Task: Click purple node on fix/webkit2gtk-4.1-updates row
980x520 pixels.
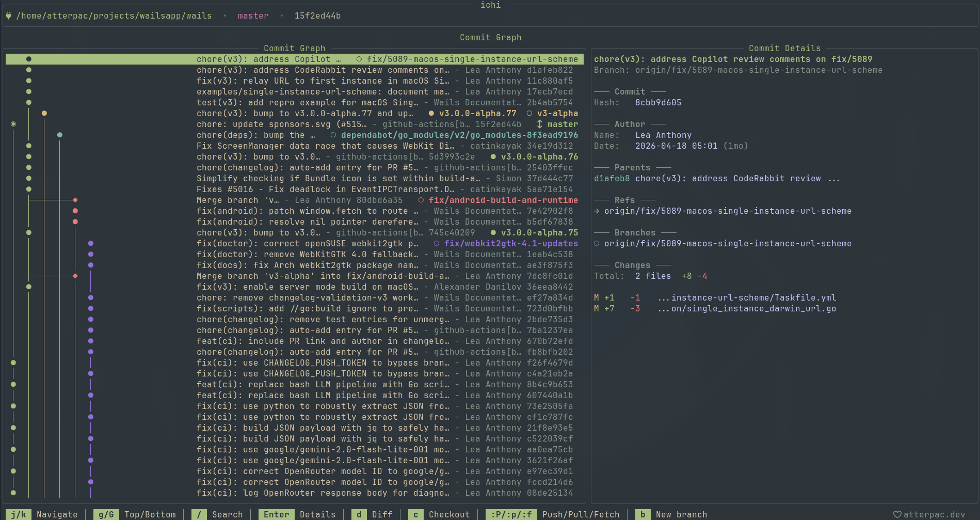Action: tap(91, 243)
